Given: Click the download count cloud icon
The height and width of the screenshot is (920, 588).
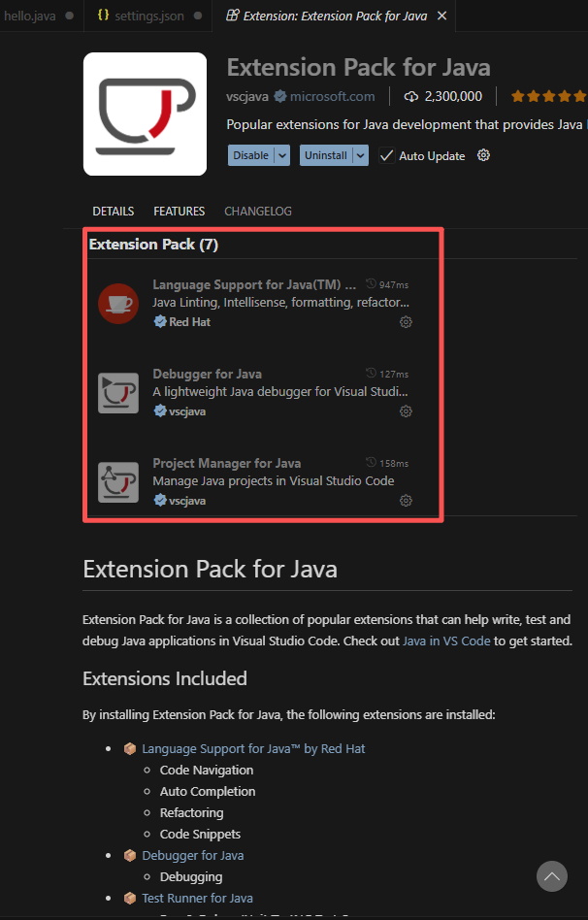Looking at the screenshot, I should pyautogui.click(x=411, y=96).
